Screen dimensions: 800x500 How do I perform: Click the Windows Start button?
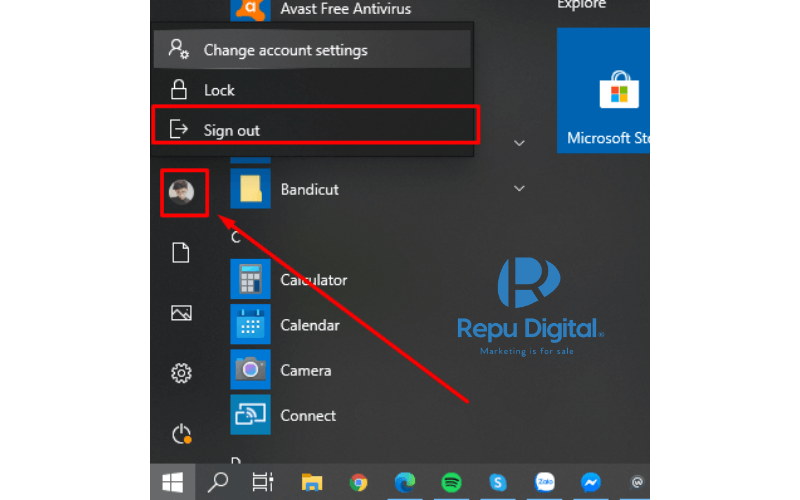pyautogui.click(x=172, y=482)
